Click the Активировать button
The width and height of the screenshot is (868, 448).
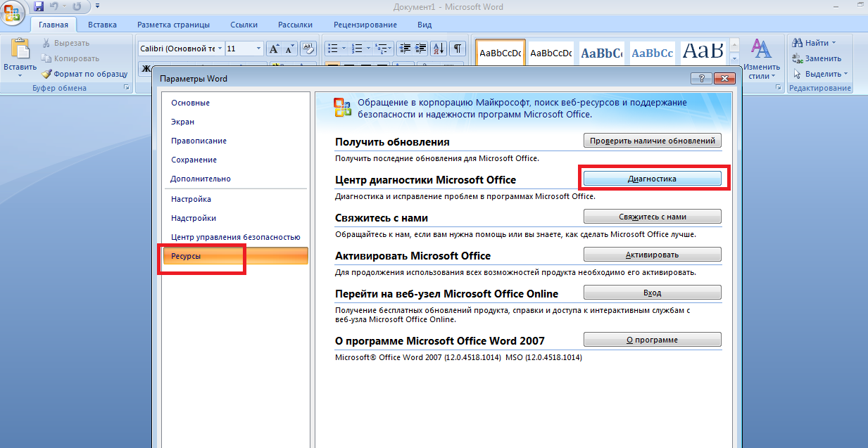coord(653,255)
